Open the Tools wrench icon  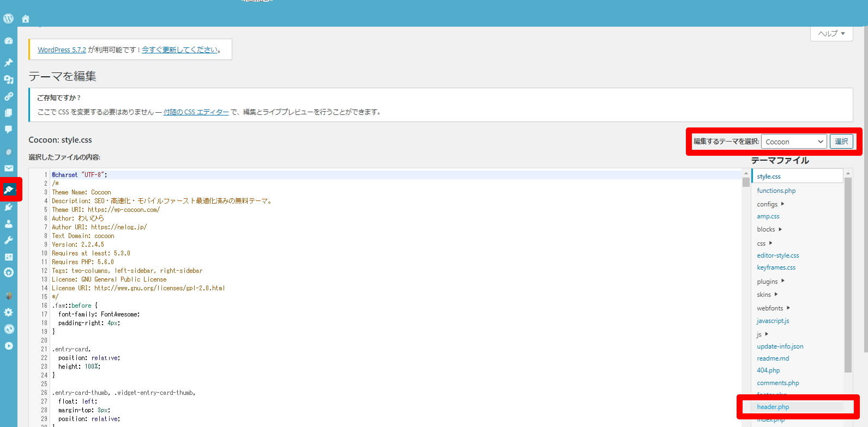(x=9, y=240)
